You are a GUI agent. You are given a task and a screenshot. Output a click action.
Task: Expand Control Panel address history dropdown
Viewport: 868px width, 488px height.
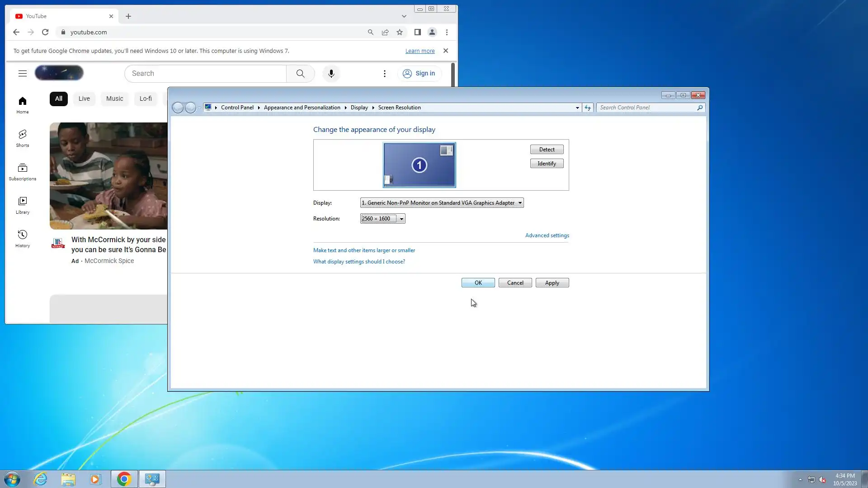(577, 108)
